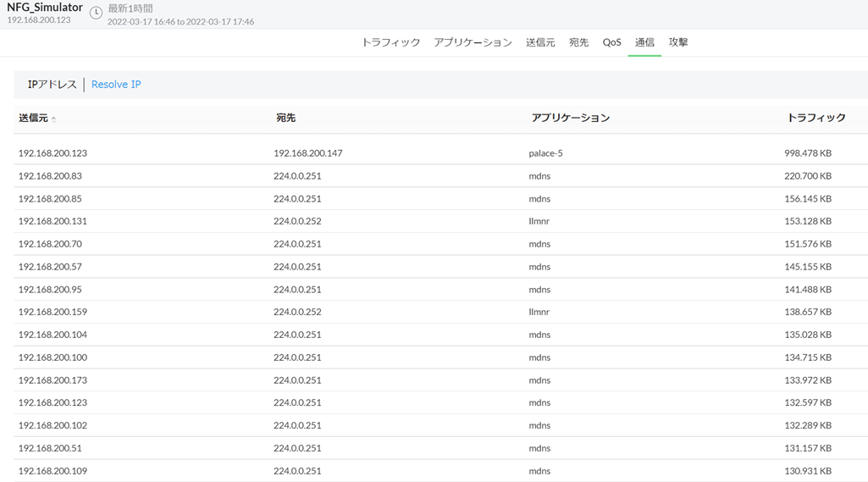
Task: Go to the 宛先 tab
Action: coord(578,42)
